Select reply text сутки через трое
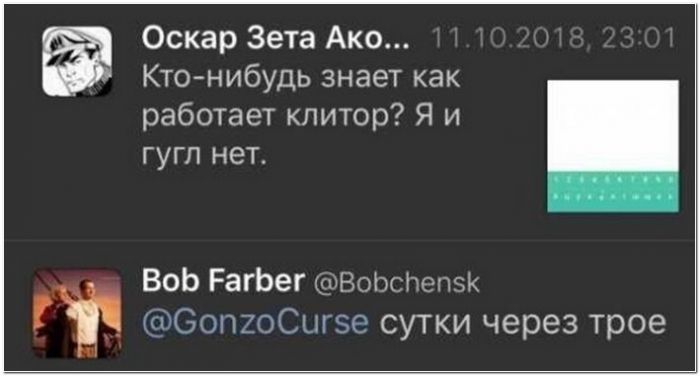The height and width of the screenshot is (376, 700). [523, 322]
